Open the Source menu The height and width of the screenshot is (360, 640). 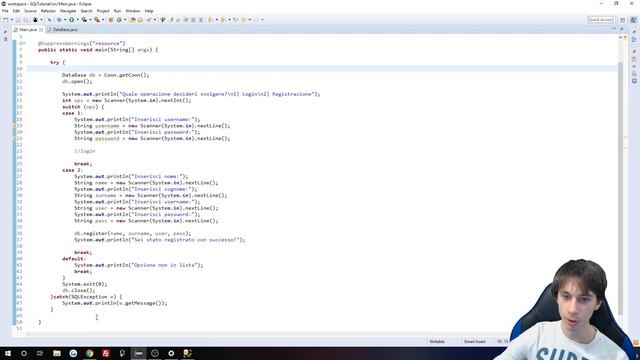[x=30, y=11]
